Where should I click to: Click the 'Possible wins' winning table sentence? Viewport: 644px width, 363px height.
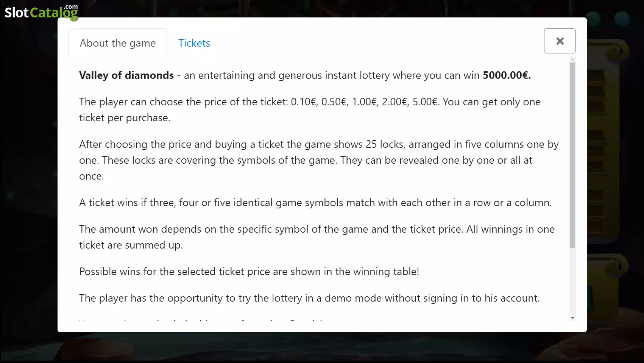click(x=249, y=272)
